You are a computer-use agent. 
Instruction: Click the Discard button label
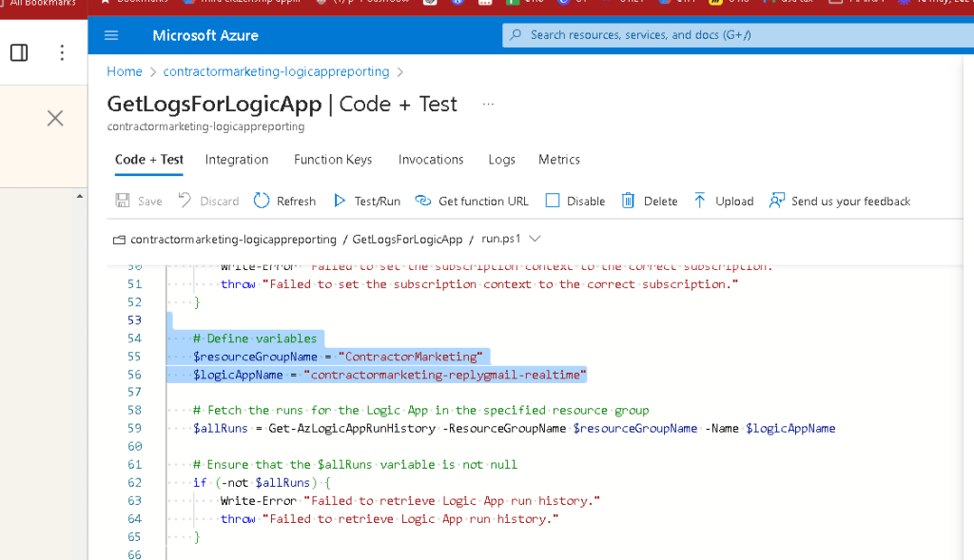220,202
